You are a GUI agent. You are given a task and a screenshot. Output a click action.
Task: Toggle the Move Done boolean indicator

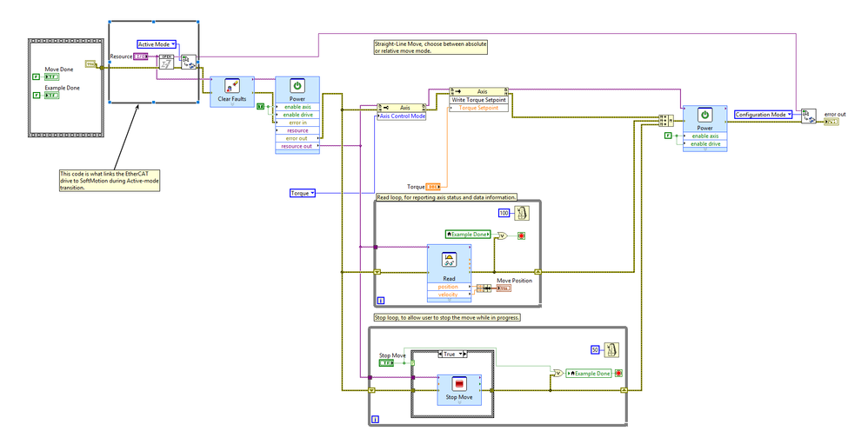52,77
